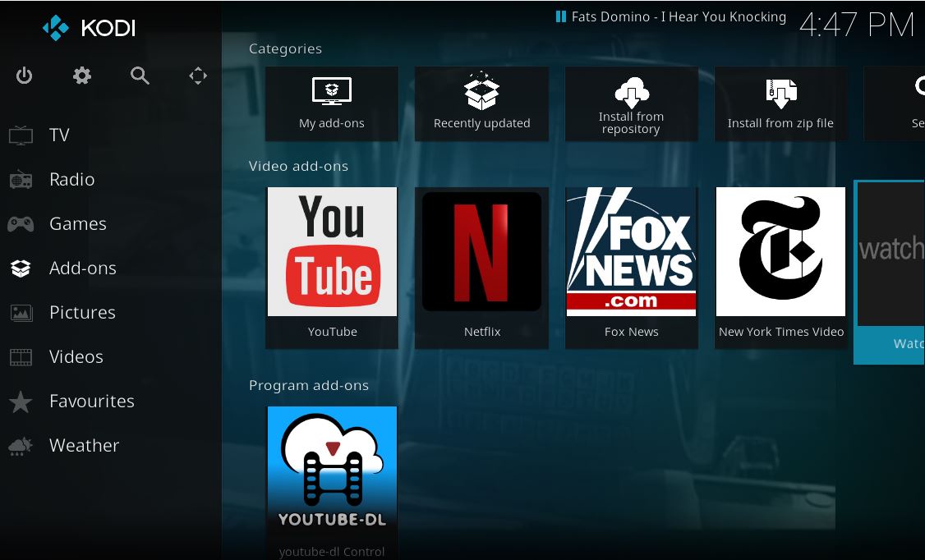Toggle fullscreen window mode icon

[x=198, y=76]
